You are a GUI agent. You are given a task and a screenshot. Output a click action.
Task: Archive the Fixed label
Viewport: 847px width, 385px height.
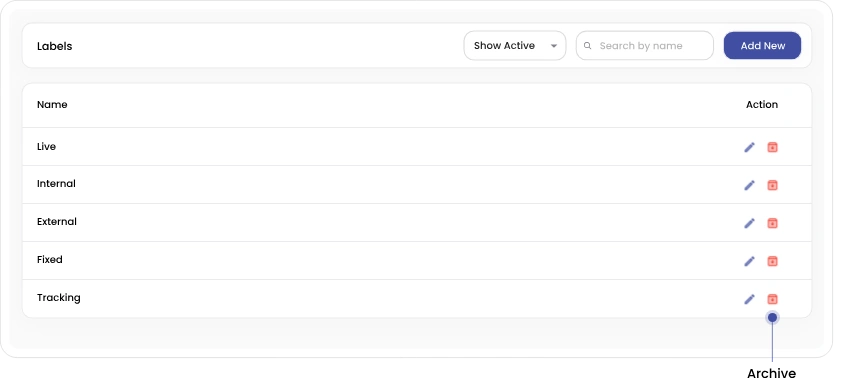[772, 261]
